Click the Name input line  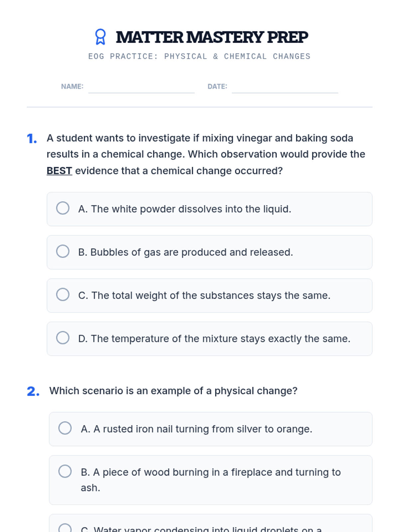point(141,87)
